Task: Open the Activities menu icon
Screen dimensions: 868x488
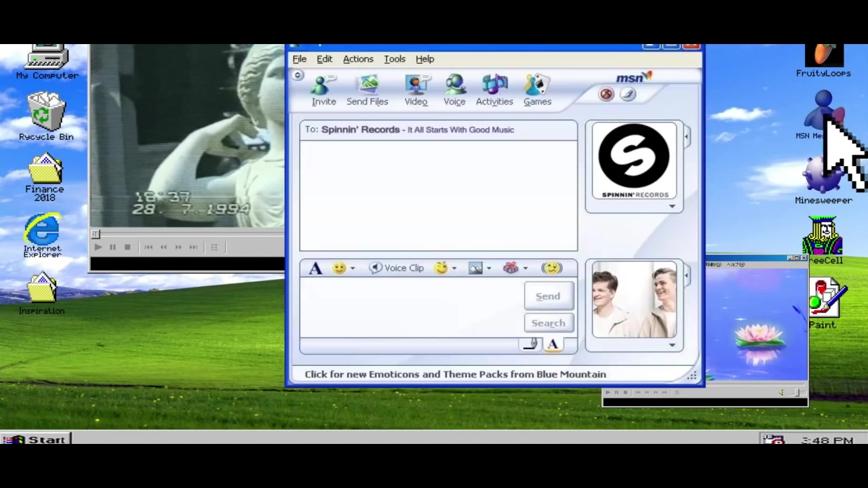Action: point(494,90)
